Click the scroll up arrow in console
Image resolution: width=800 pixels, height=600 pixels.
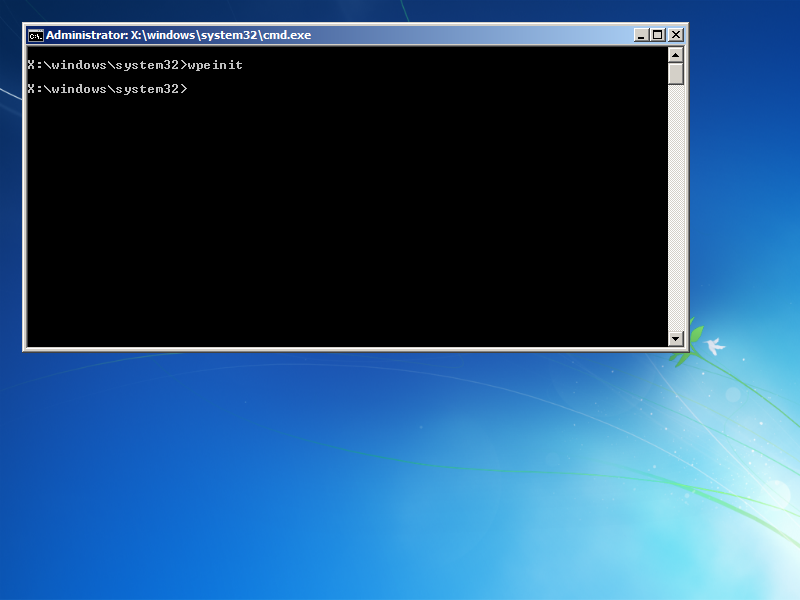(676, 55)
